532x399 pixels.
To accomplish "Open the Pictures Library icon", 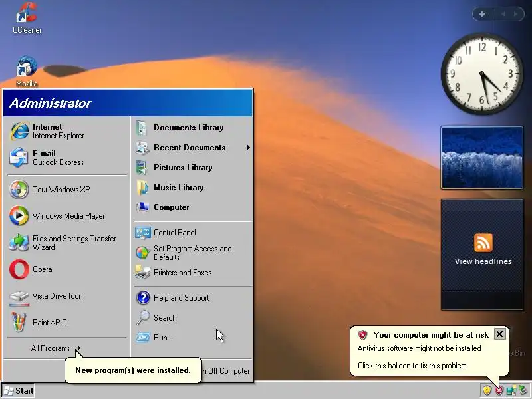I will click(x=142, y=168).
